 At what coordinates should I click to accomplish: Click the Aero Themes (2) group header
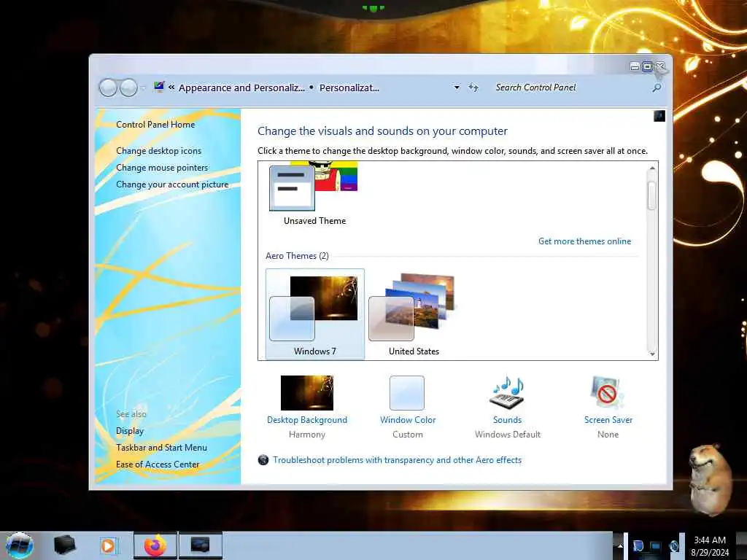click(x=298, y=256)
